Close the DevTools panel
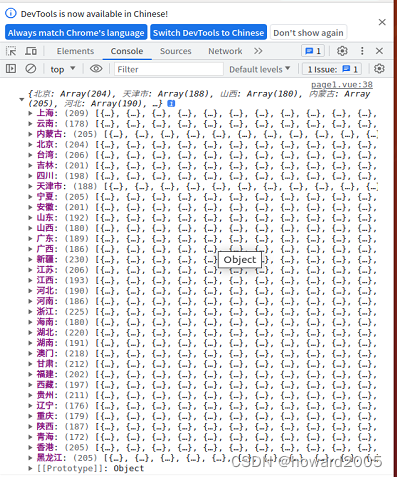The height and width of the screenshot is (477, 397). (379, 51)
